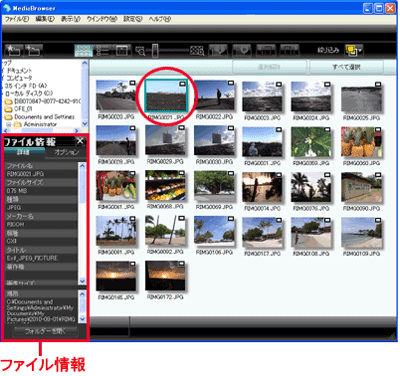The image size is (400, 376).
Task: Select the RIMG0020.JPG road thumbnail
Action: (116, 95)
